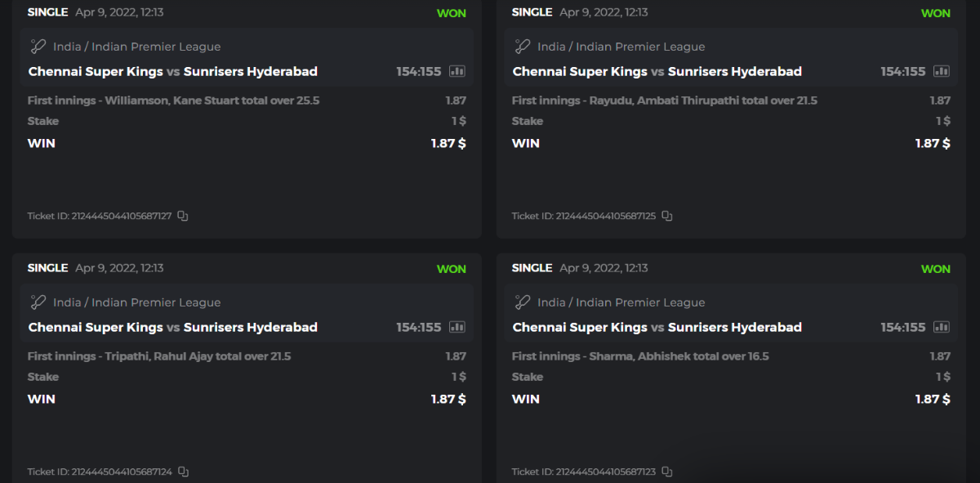980x483 pixels.
Task: Copy ticket ID ending in 687125
Action: pyautogui.click(x=667, y=216)
